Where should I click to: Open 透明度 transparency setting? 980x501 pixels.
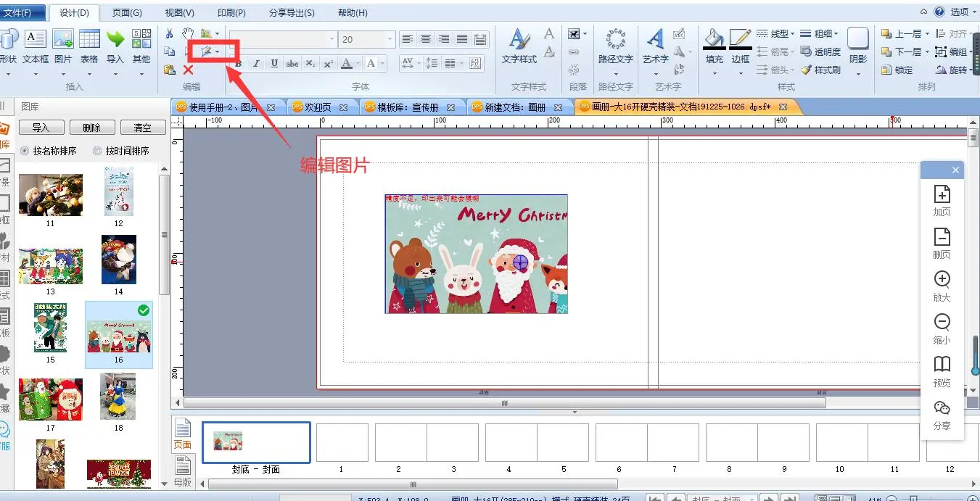coord(820,51)
